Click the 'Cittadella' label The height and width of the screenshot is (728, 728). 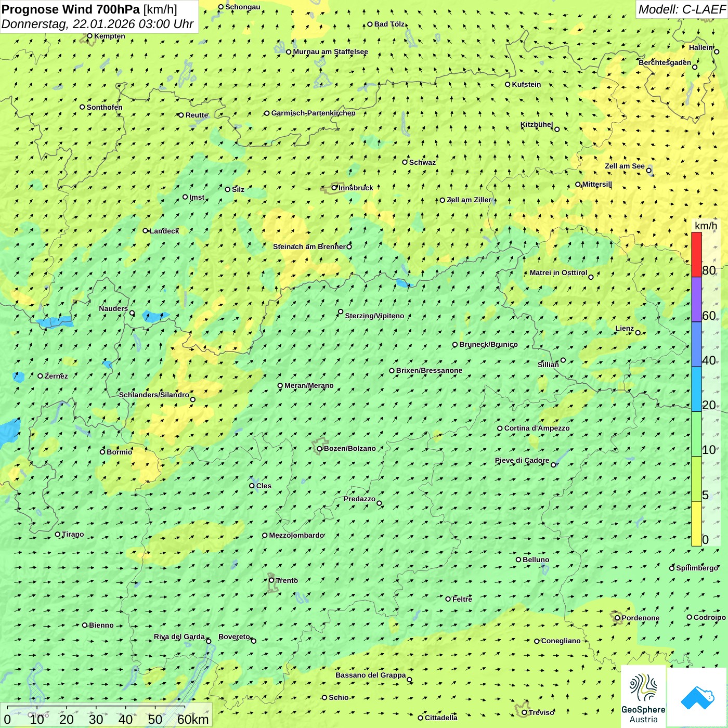tap(441, 718)
